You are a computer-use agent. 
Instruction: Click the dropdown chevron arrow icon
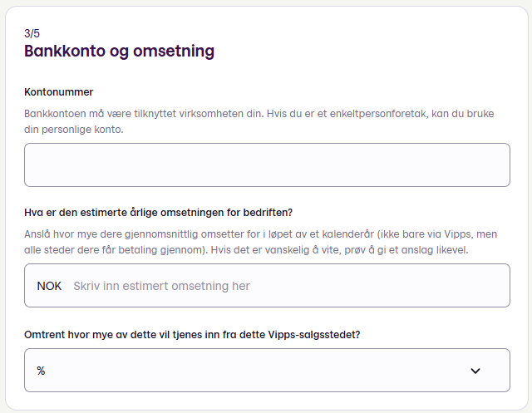tap(475, 371)
